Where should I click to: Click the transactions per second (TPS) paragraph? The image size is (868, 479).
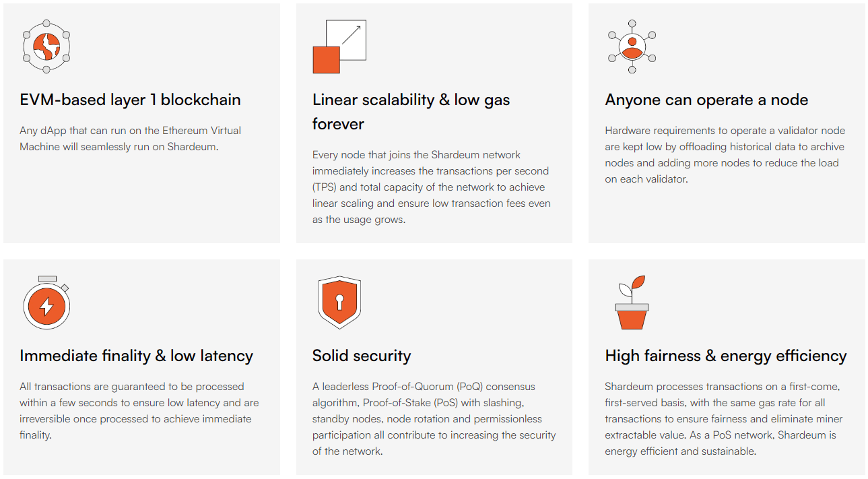[432, 187]
